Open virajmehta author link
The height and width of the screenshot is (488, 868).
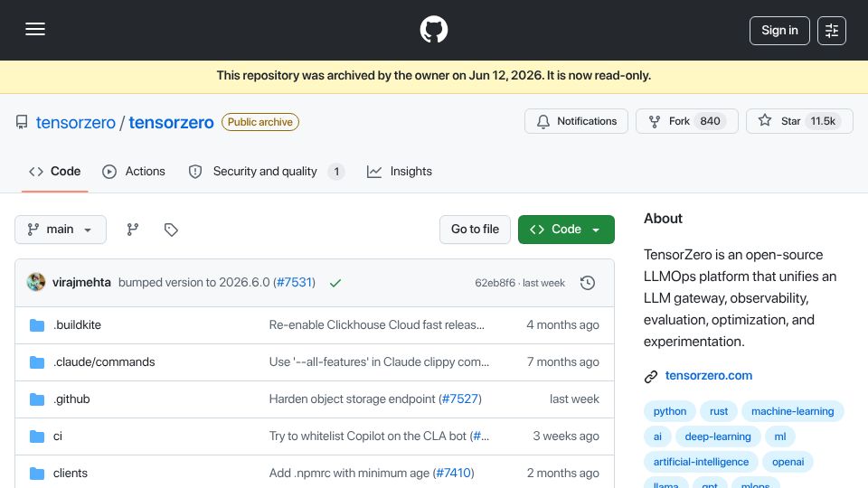pyautogui.click(x=81, y=282)
